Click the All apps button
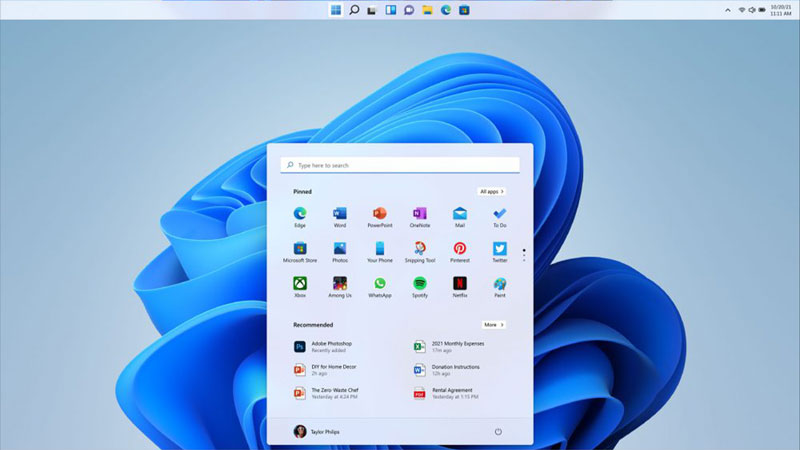The width and height of the screenshot is (800, 450). click(x=492, y=191)
